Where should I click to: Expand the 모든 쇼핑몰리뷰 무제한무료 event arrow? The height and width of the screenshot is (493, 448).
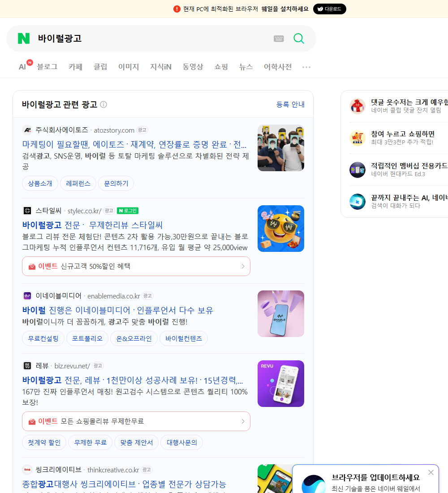coord(243,421)
